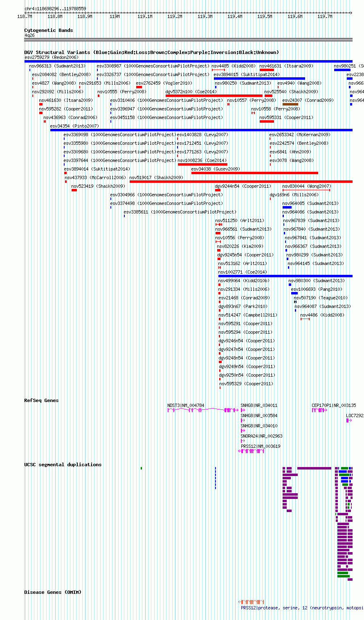Click PRSS12|NM_003619 gene label
The image size is (364, 620).
coord(261,446)
